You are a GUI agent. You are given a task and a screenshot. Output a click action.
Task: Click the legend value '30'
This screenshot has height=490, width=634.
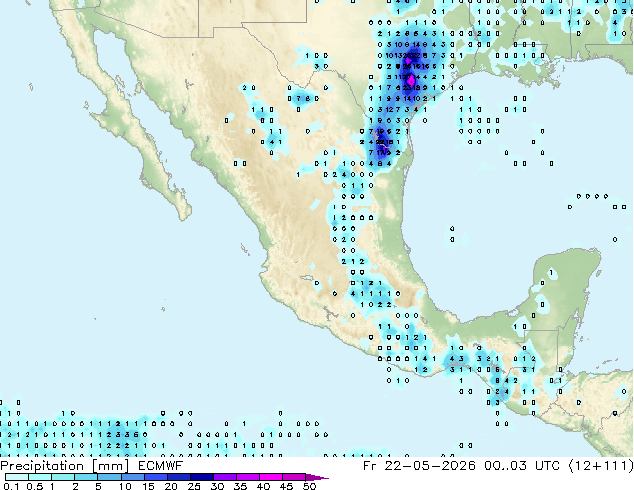[217, 486]
